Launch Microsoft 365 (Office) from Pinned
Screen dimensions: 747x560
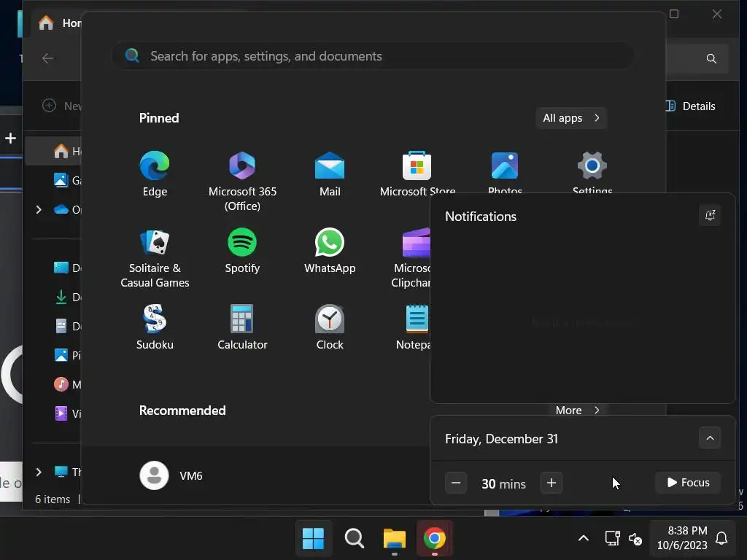coord(242,181)
